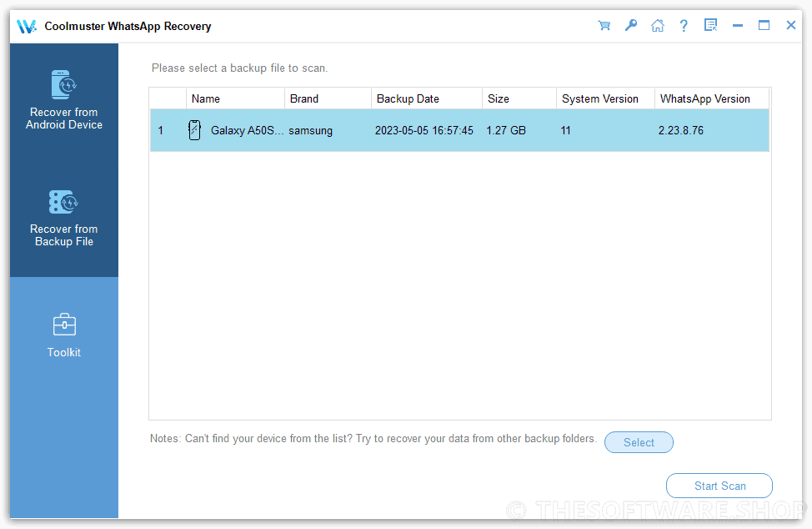Image resolution: width=812 pixels, height=529 pixels.
Task: Click the system version 11 cell
Action: point(565,130)
